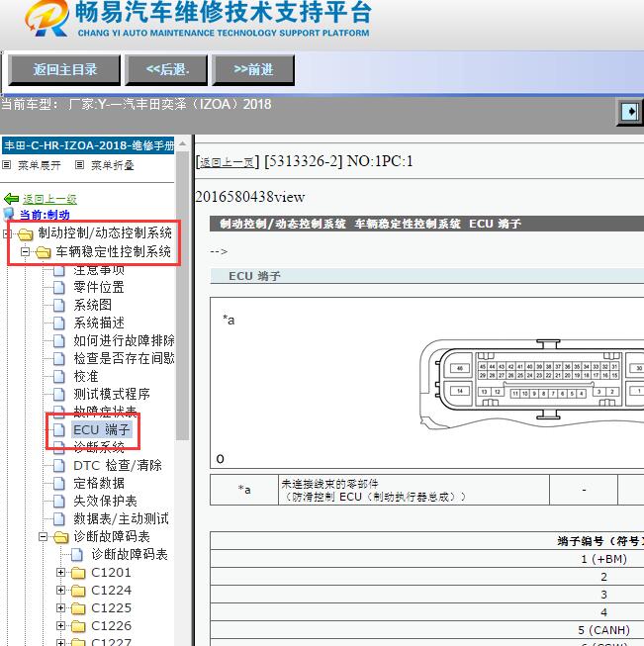This screenshot has width=644, height=646.
Task: Click the page icon for 如何进行故障排除
Action: [x=59, y=340]
